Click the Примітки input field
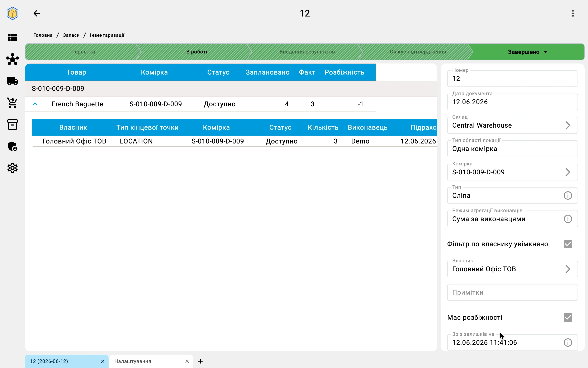588x368 pixels. coord(512,292)
